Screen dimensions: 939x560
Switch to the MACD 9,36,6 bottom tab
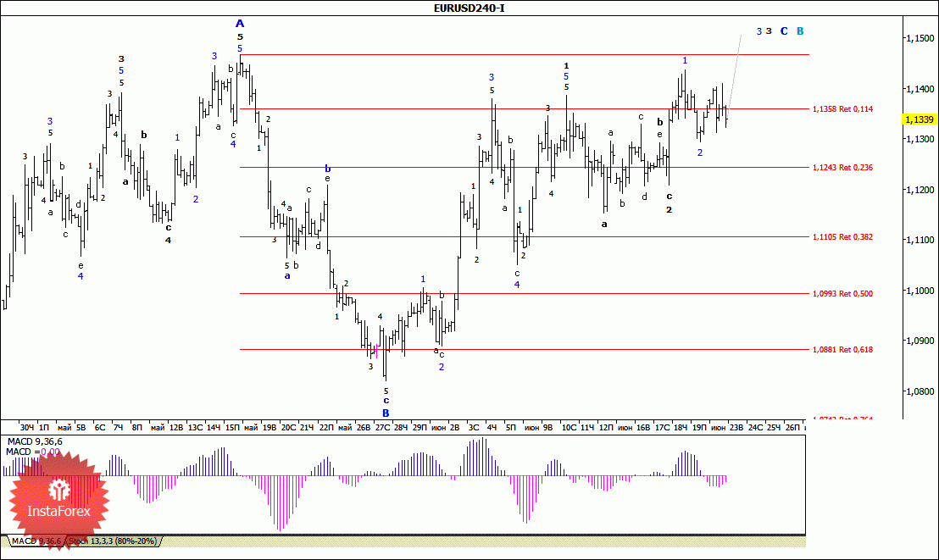tap(36, 541)
